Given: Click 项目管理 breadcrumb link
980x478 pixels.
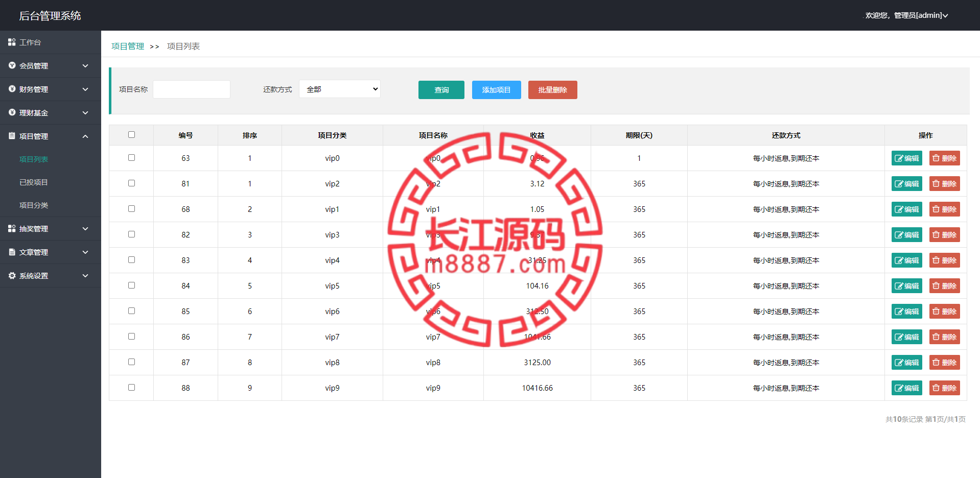Looking at the screenshot, I should click(128, 46).
